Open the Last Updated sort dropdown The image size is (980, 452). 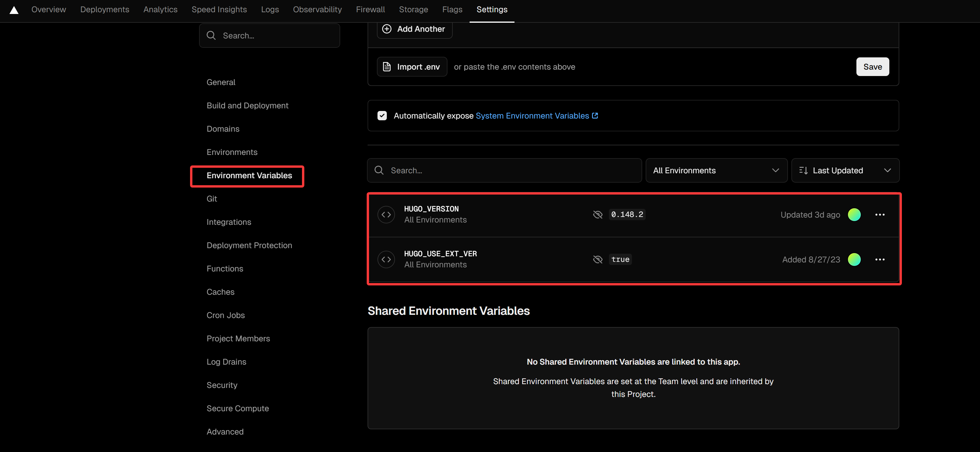(x=845, y=171)
